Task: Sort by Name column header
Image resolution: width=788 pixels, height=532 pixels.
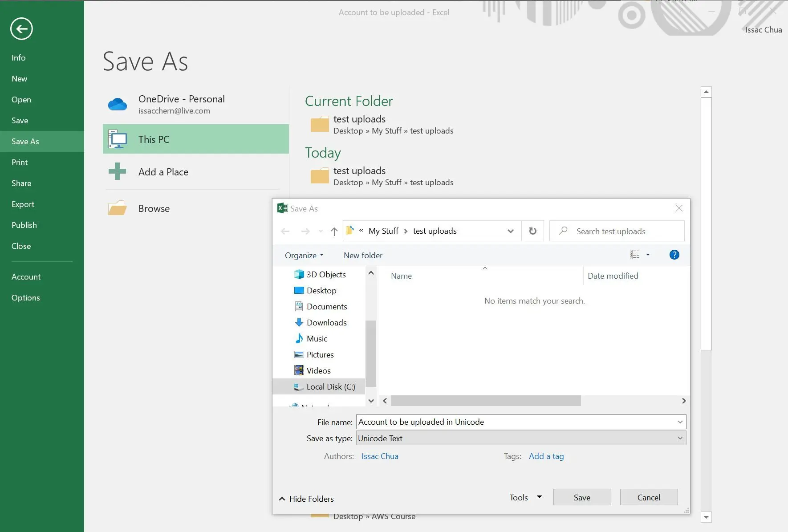Action: point(401,276)
